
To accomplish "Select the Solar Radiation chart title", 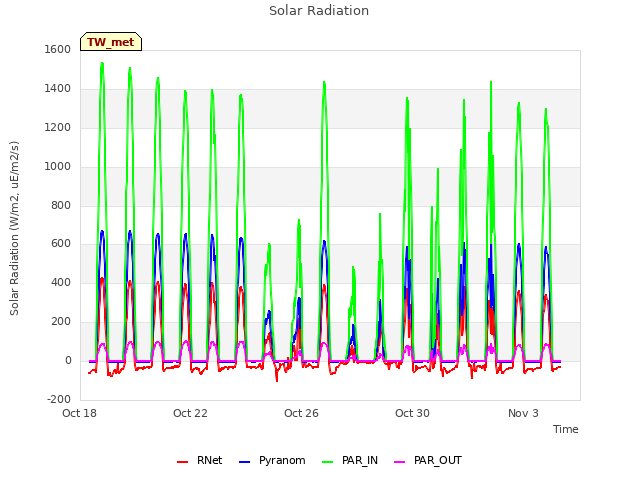I will [319, 11].
